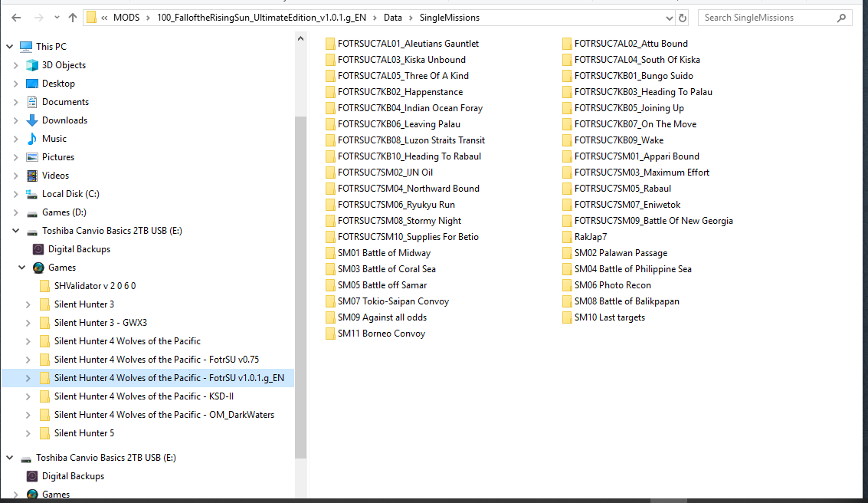Select FOTRSUC7AL03_Kiska Unbound folder
The height and width of the screenshot is (503, 868).
401,60
